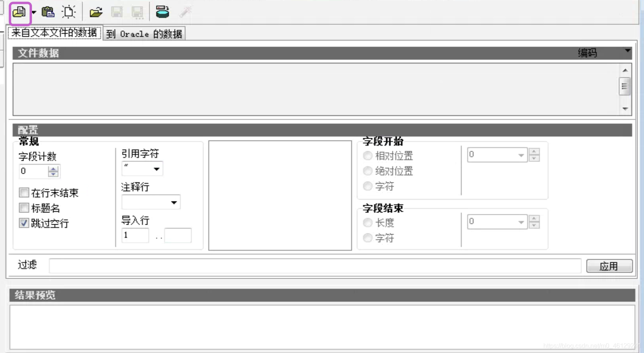Switch to 来自文本文件的数据 tab
The width and height of the screenshot is (644, 353).
[54, 33]
